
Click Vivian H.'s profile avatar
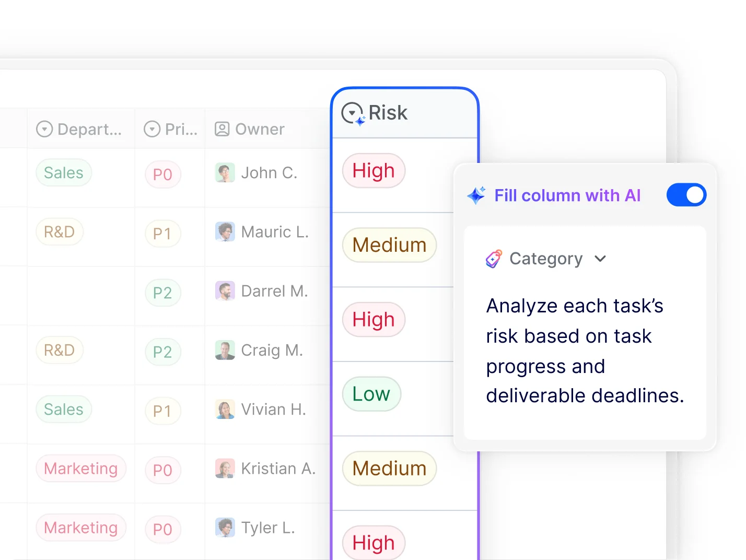[x=225, y=410]
